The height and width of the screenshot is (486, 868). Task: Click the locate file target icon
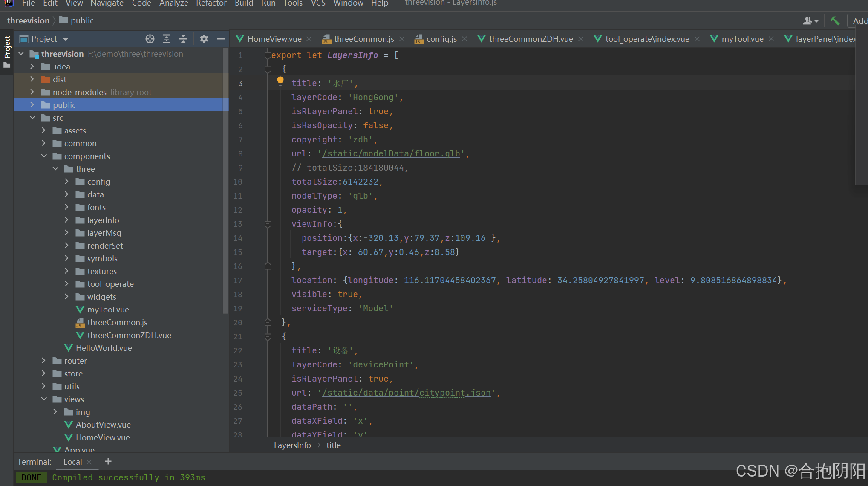click(x=150, y=39)
